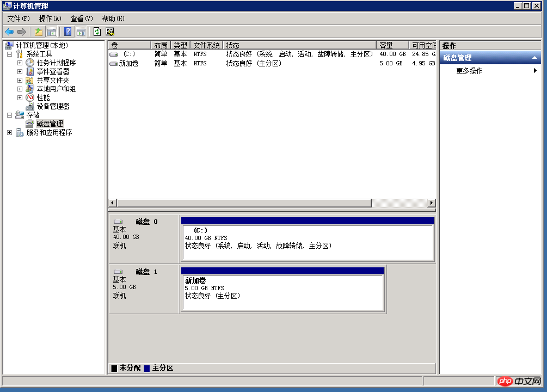Image resolution: width=547 pixels, height=392 pixels.
Task: Click the 4.95 GB free space cell
Action: point(423,63)
